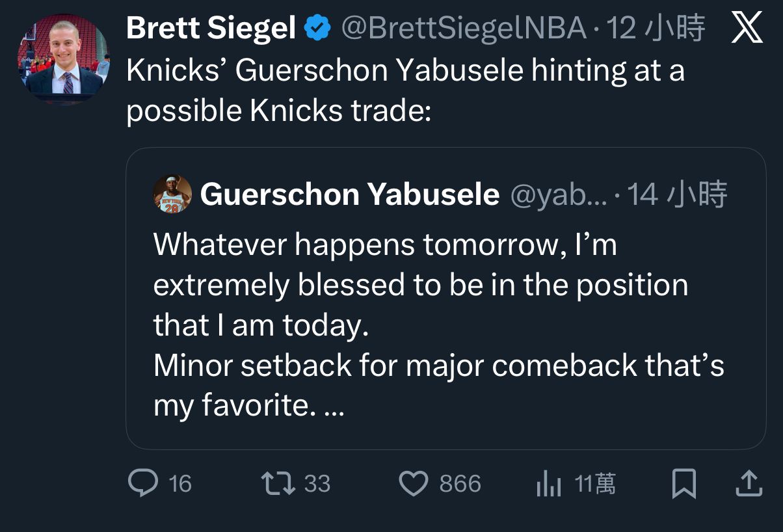783x532 pixels.
Task: Expand the quoted tweet's trailing ellipsis
Action: [334, 406]
